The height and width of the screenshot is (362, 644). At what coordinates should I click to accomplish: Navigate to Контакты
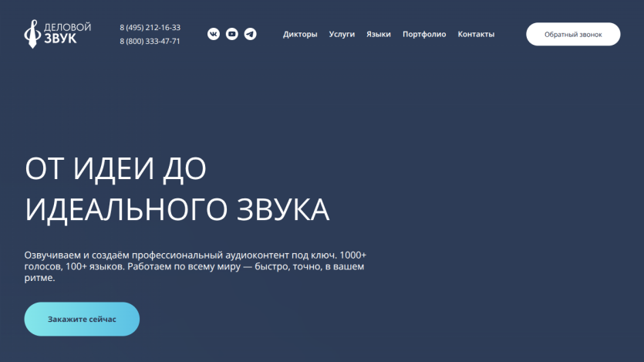pos(476,34)
